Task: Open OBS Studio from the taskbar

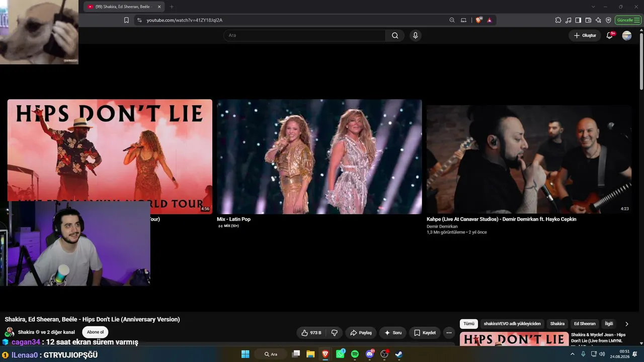Action: pos(384,354)
